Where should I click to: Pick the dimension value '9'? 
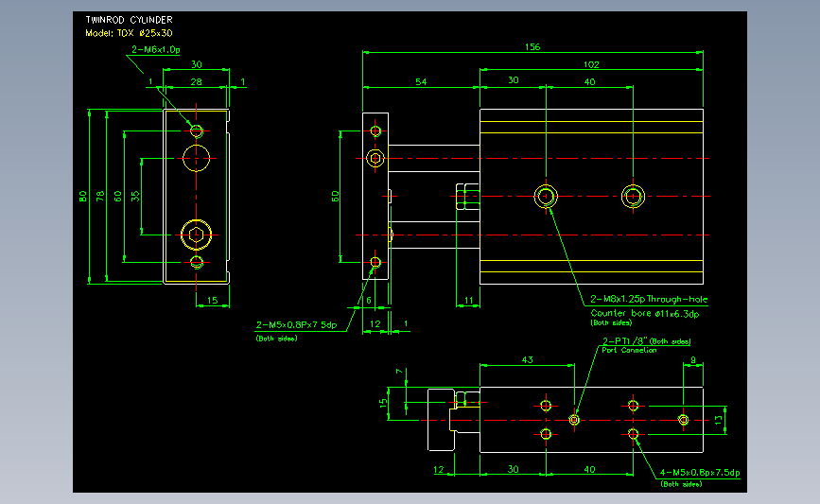point(693,359)
